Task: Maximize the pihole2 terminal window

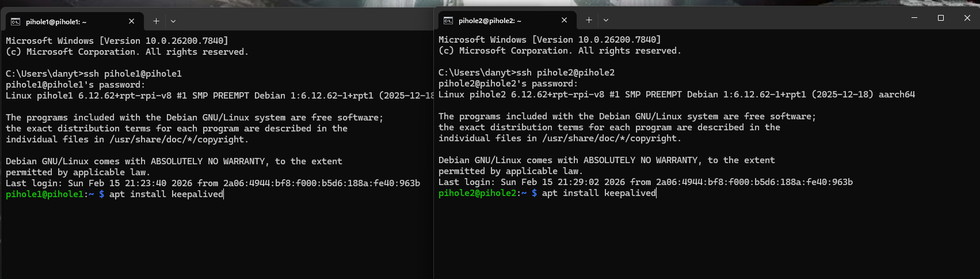Action: 941,18
